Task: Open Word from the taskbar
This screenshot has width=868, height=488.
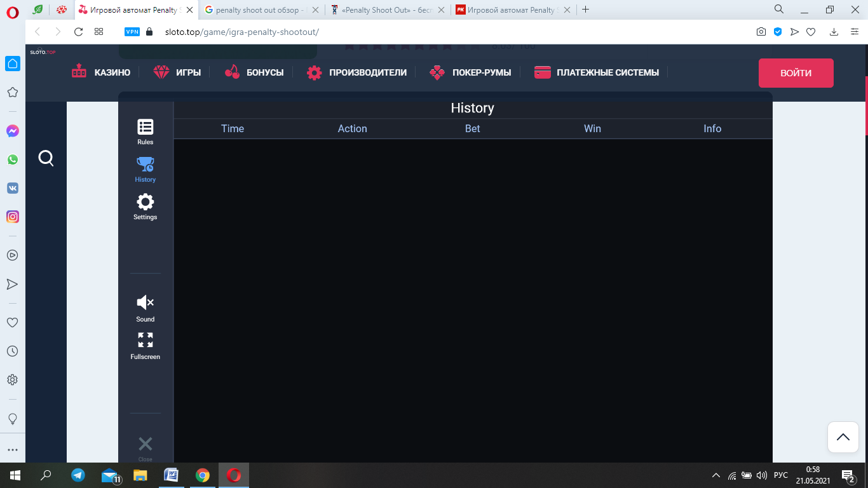Action: click(171, 475)
